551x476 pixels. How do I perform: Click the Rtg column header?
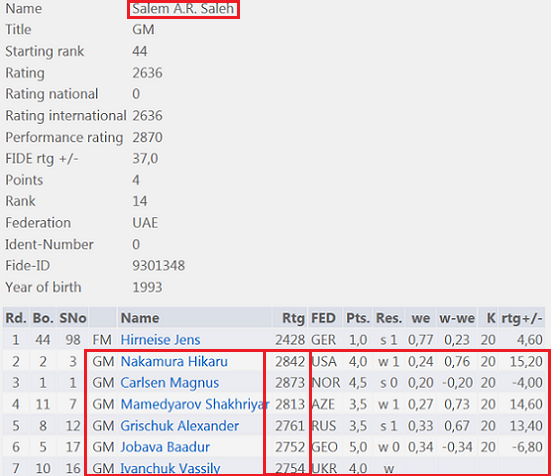[x=293, y=318]
